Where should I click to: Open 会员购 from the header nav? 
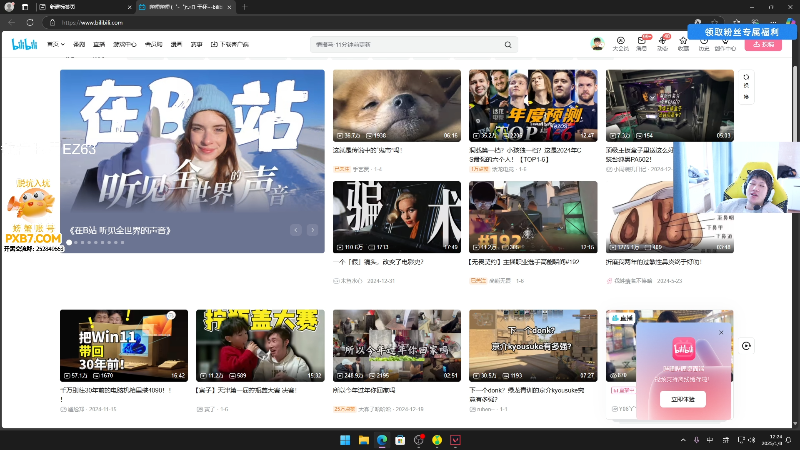(154, 44)
